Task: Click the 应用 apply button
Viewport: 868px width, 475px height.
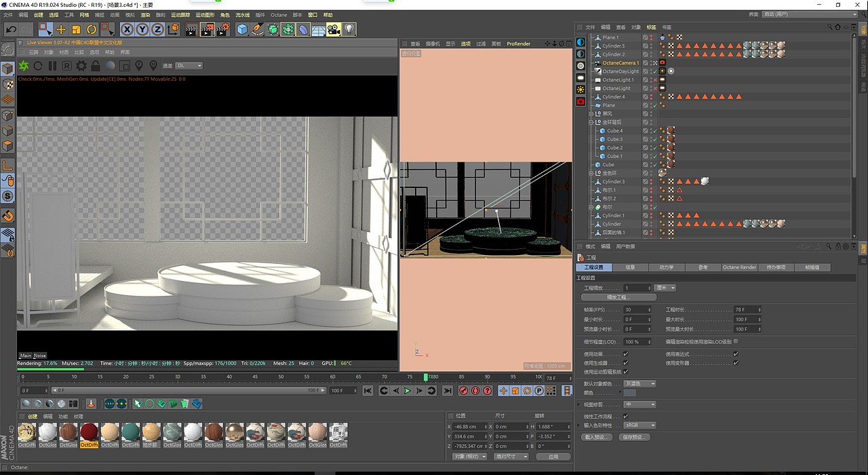Action: tap(553, 457)
